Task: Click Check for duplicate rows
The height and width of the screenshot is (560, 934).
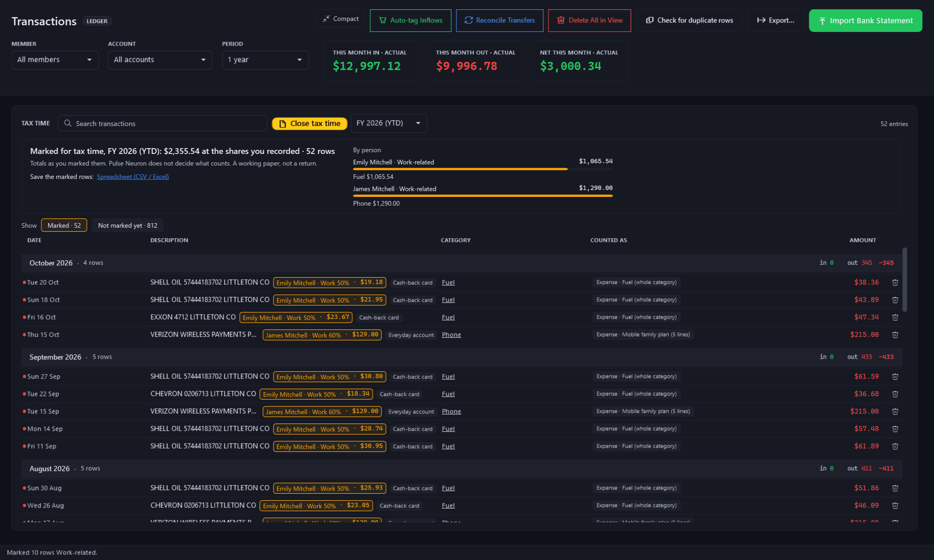Action: (689, 20)
